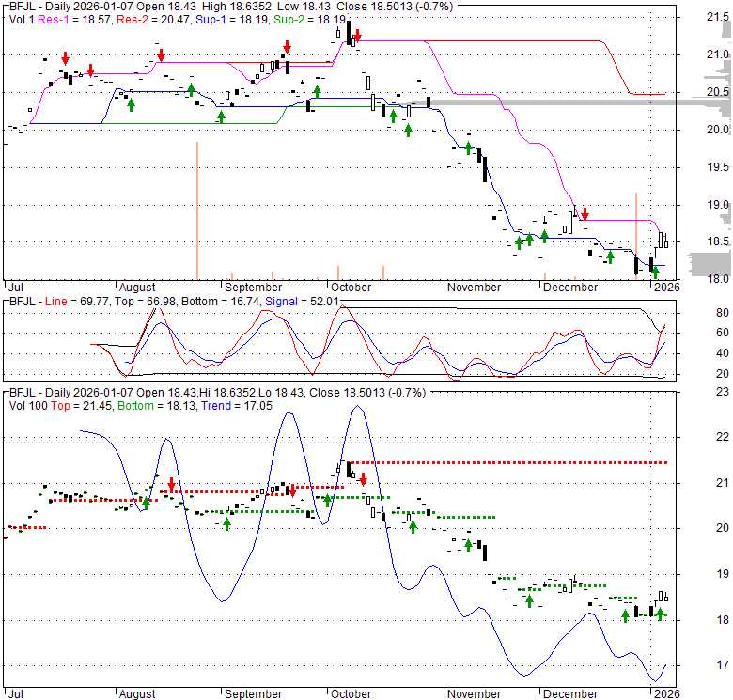Click the red down arrow in September, bottom chart
The image size is (733, 700).
point(292,490)
